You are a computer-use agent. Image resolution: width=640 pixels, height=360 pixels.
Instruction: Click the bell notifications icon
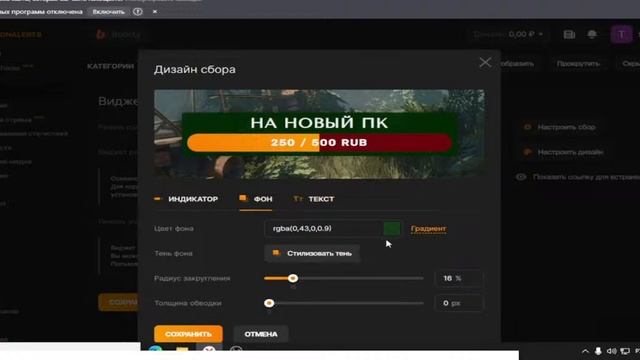[592, 34]
